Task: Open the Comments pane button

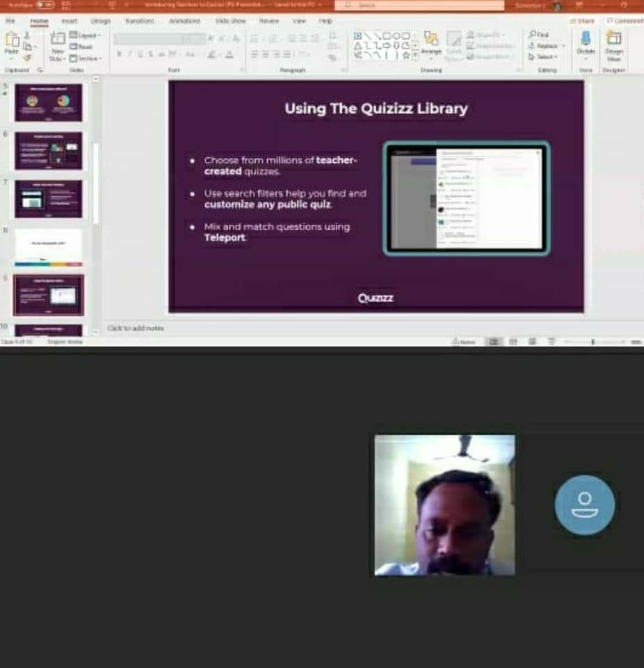Action: pos(625,21)
